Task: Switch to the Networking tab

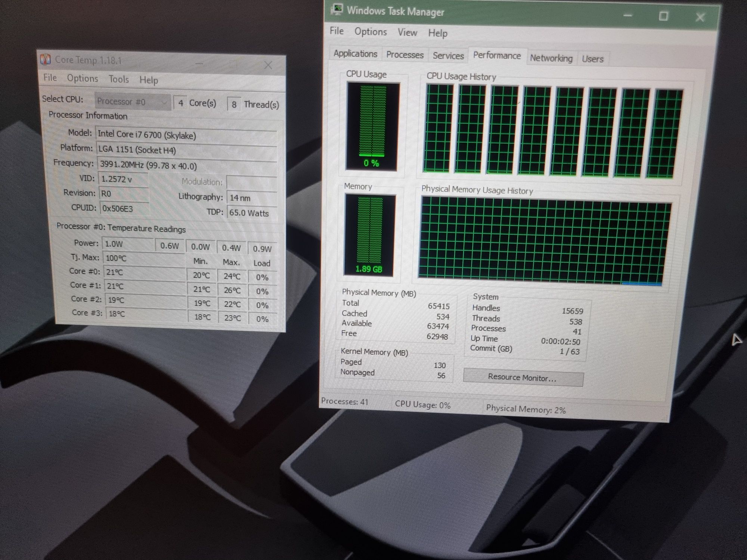Action: (x=551, y=58)
